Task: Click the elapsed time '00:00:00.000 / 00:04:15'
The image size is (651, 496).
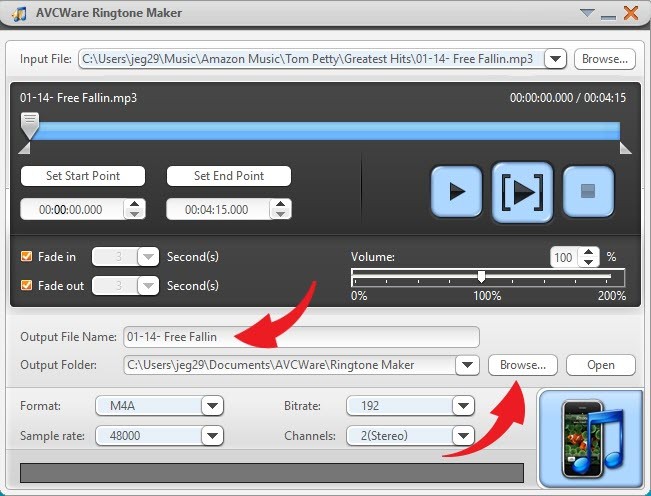Action: point(568,98)
